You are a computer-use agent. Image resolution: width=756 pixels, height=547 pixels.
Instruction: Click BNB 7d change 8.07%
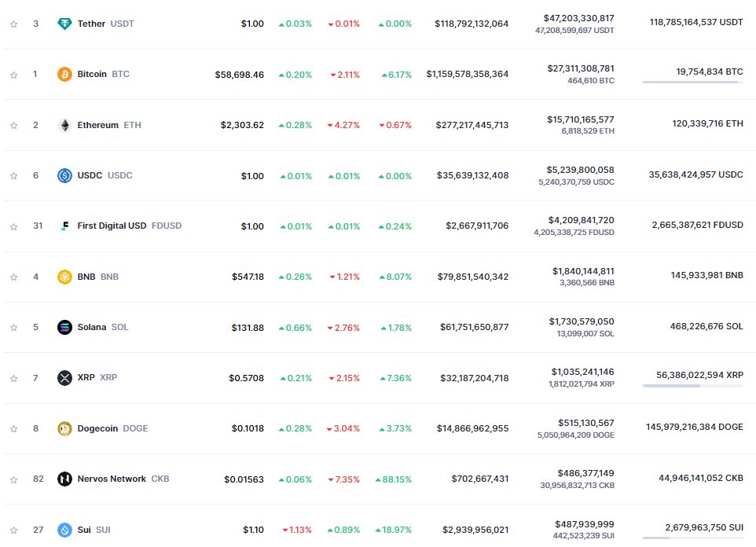[x=395, y=277]
